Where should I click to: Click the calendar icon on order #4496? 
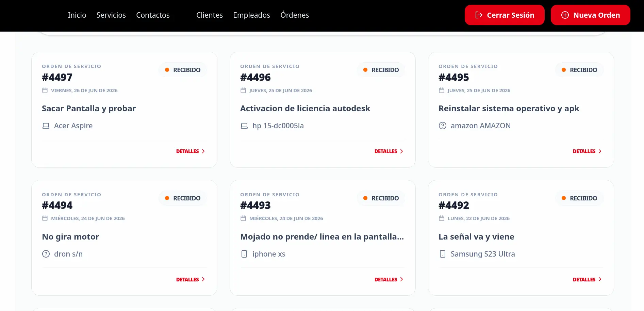(243, 90)
